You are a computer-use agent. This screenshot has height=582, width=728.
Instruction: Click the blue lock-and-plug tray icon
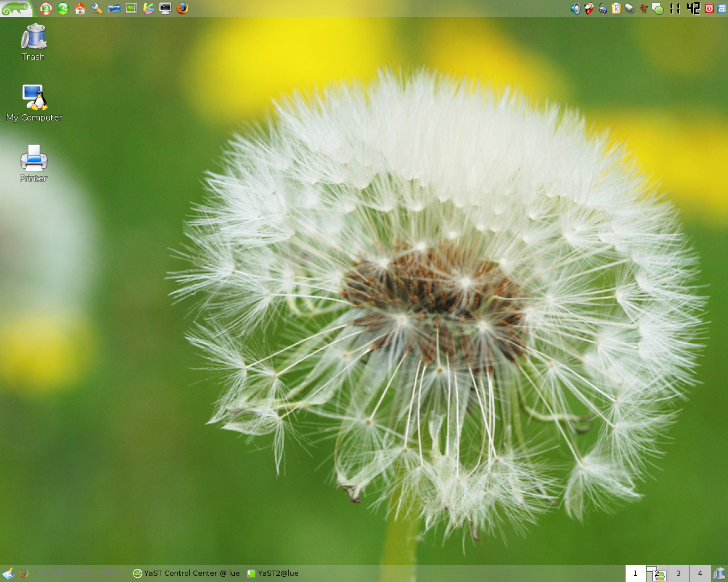pyautogui.click(x=603, y=9)
